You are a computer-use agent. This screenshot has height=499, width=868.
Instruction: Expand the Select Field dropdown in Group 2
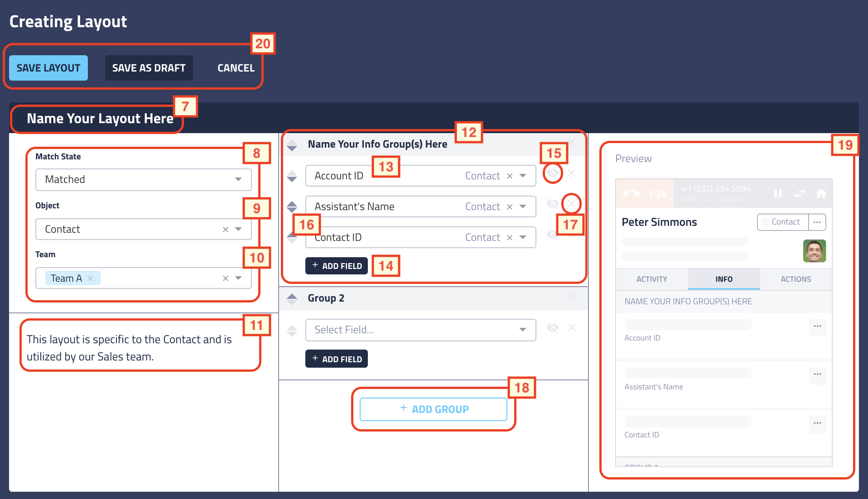420,330
